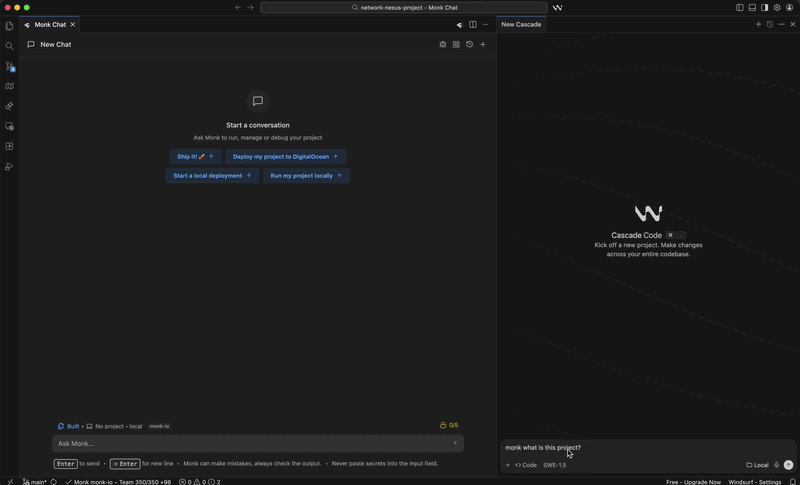The width and height of the screenshot is (800, 485).
Task: Click the 'New Chat' title in Monk Chat
Action: (x=56, y=44)
